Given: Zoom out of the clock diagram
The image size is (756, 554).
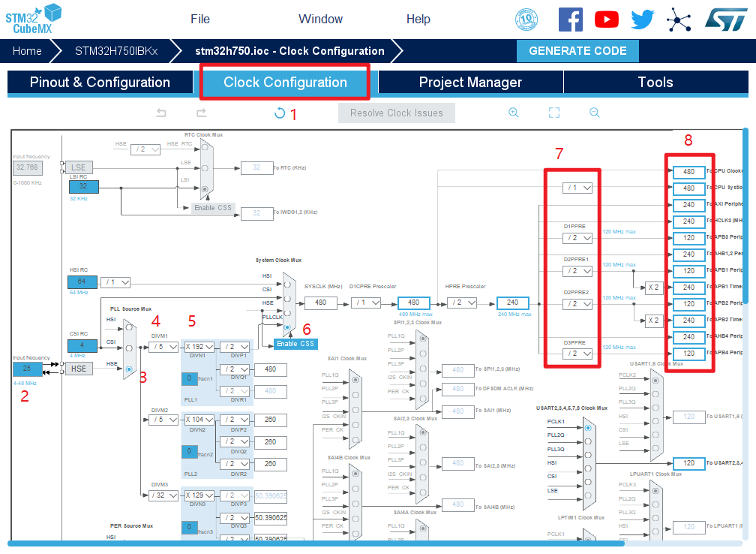Looking at the screenshot, I should [x=594, y=113].
